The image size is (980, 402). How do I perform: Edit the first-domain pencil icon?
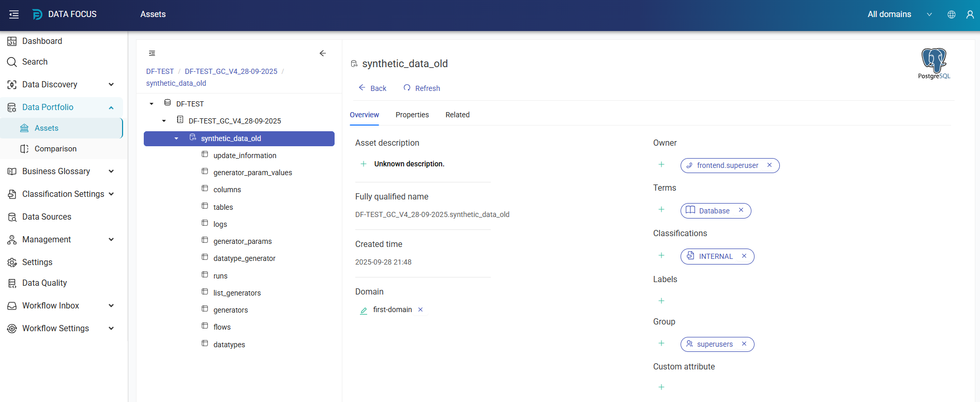tap(364, 311)
